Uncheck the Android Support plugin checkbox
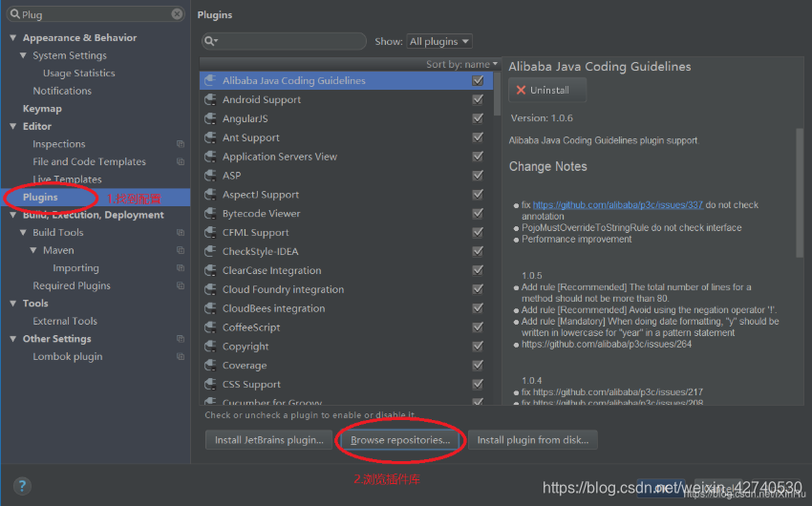 pos(478,99)
